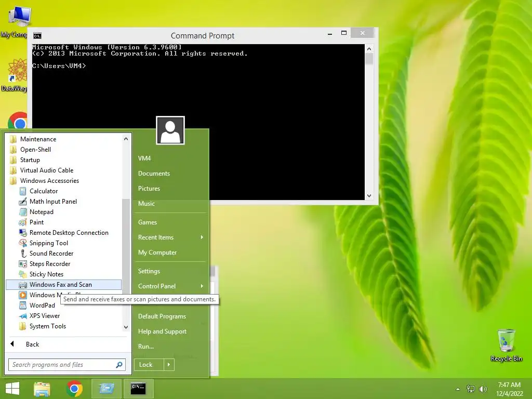The height and width of the screenshot is (399, 532).
Task: Open Command Prompt window system menu icon
Action: [x=37, y=36]
